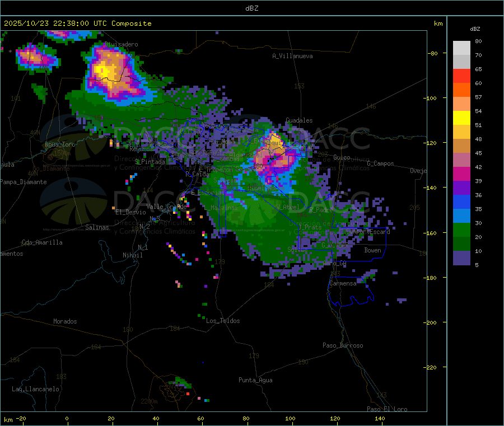Click the '-160' tick on the right axis
504x426 pixels.
(x=430, y=233)
